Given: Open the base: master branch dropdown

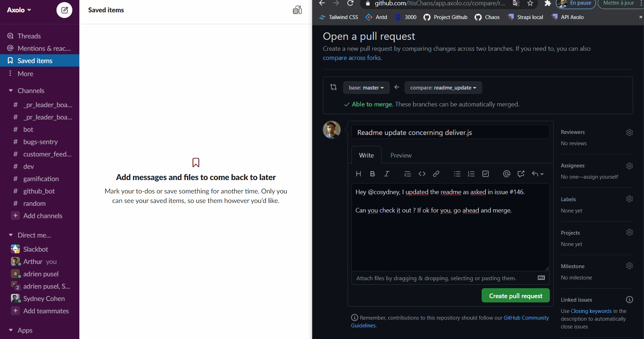Looking at the screenshot, I should [366, 88].
